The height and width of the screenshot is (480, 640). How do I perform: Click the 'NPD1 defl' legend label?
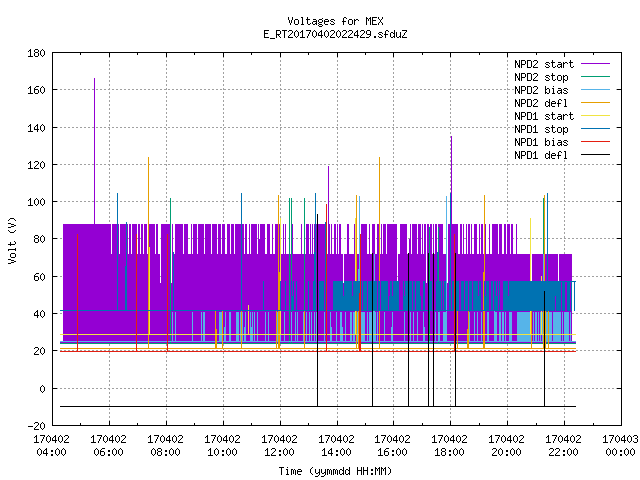[x=541, y=155]
